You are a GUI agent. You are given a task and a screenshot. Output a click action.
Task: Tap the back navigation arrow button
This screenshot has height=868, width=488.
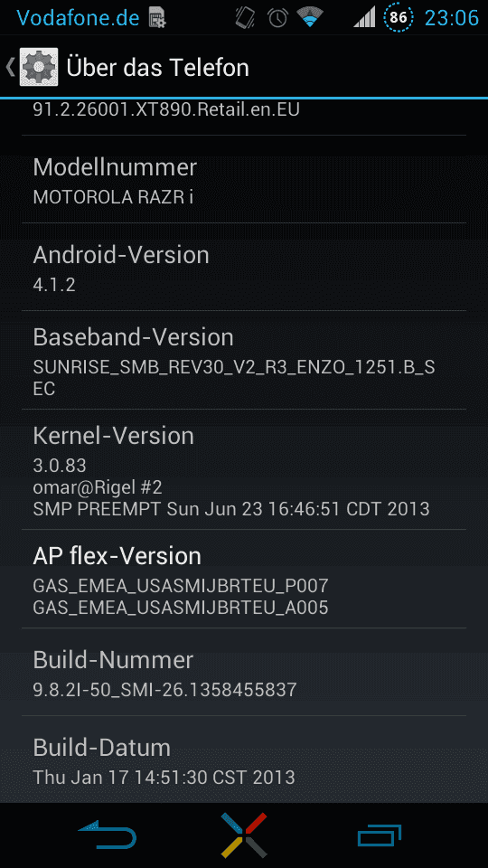click(108, 836)
